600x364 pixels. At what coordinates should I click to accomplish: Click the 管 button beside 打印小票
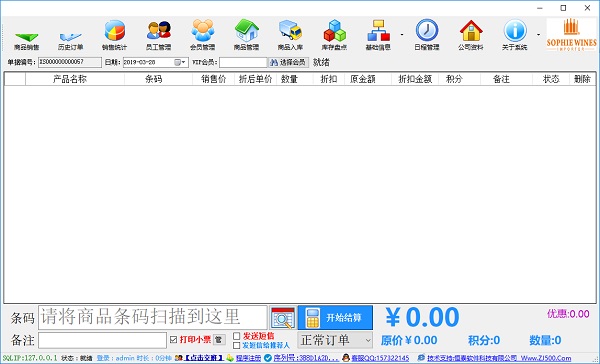(219, 340)
